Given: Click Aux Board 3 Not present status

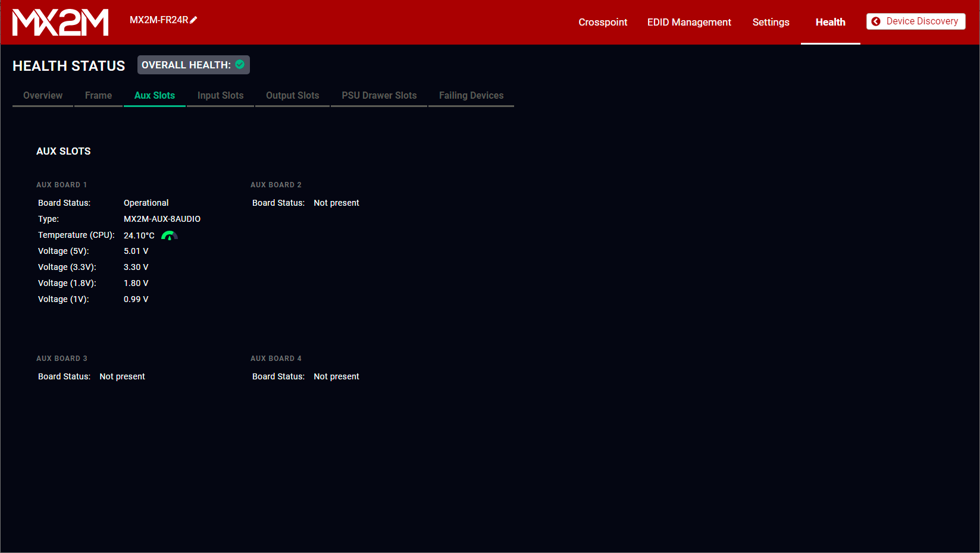Looking at the screenshot, I should tap(122, 376).
